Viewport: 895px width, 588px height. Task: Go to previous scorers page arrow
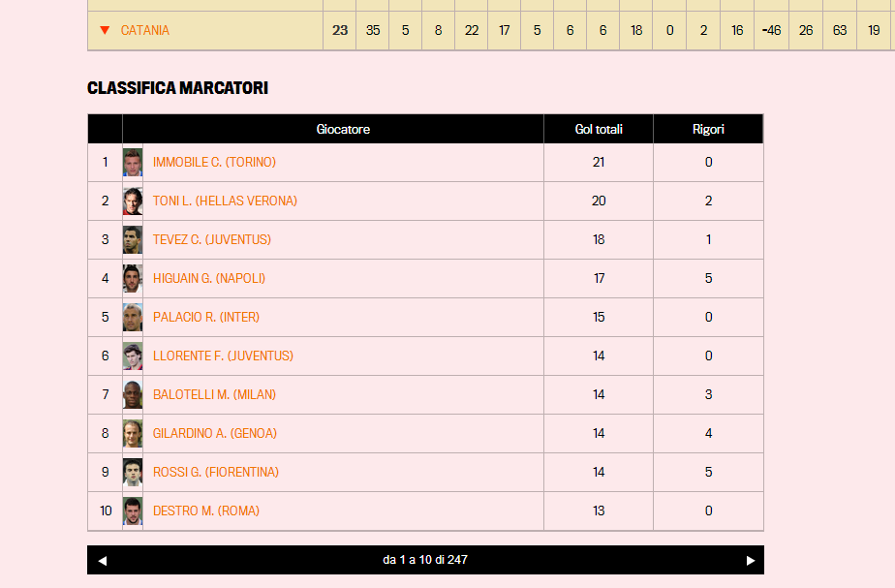click(102, 561)
